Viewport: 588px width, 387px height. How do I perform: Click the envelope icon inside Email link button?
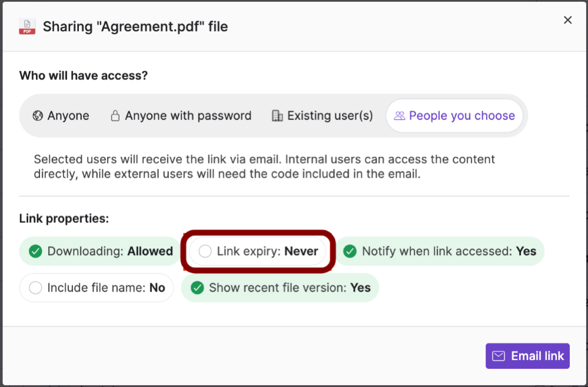point(499,356)
